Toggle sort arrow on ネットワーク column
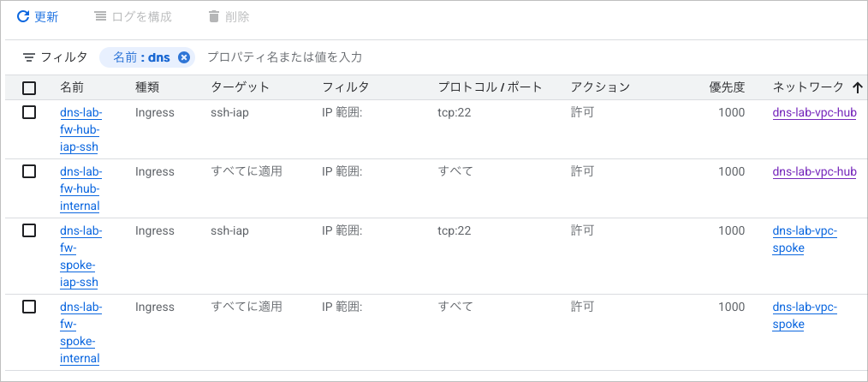868x382 pixels. coord(857,87)
